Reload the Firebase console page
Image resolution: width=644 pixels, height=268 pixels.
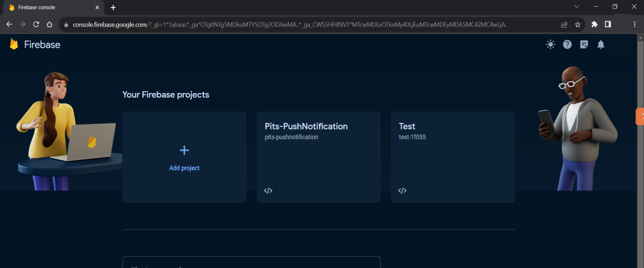(x=36, y=24)
